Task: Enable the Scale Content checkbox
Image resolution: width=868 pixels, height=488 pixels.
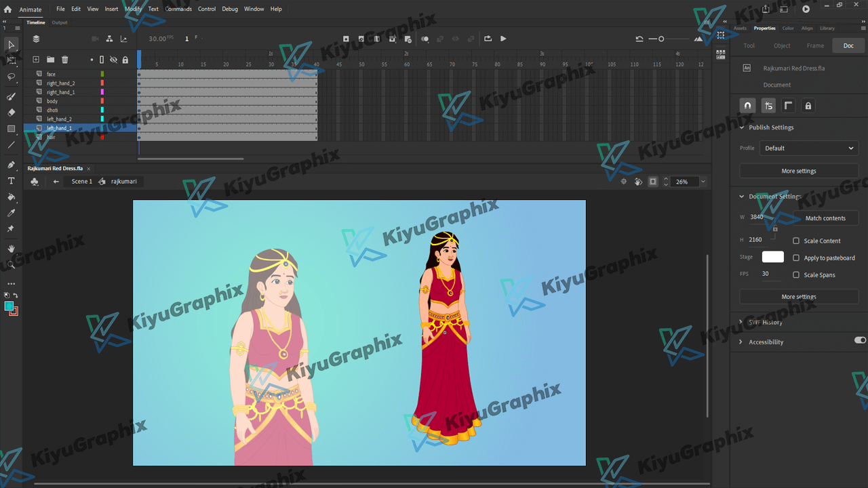Action: tap(796, 241)
